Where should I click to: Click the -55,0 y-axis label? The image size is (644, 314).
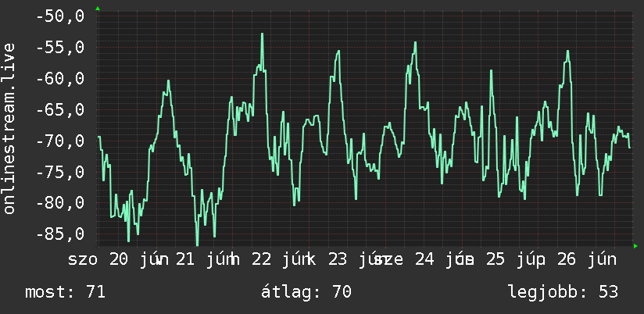60,47
